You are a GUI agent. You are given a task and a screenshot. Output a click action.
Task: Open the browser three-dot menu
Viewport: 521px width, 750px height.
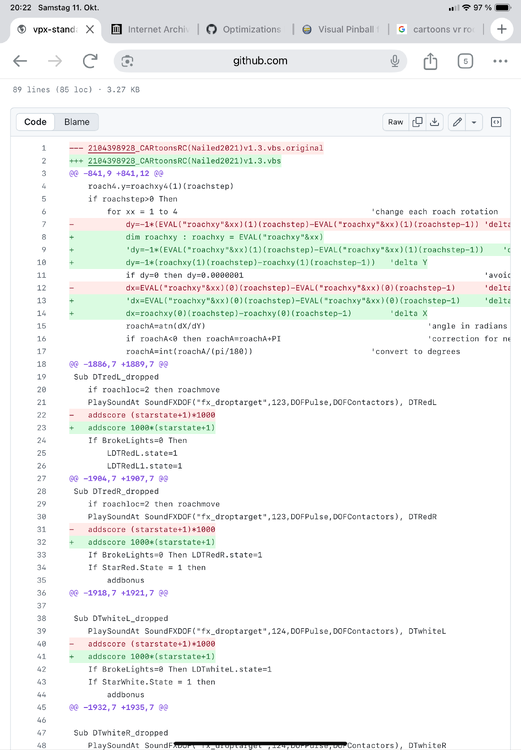point(500,61)
